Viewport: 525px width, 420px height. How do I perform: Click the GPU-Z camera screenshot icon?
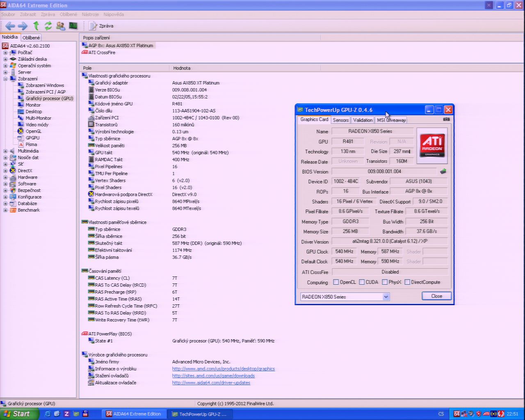(446, 119)
